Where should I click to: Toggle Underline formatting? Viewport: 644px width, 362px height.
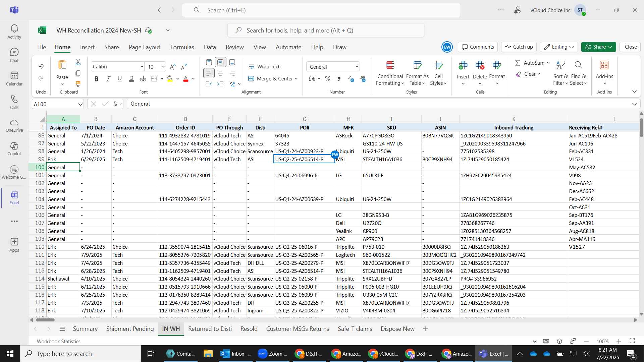tap(120, 79)
